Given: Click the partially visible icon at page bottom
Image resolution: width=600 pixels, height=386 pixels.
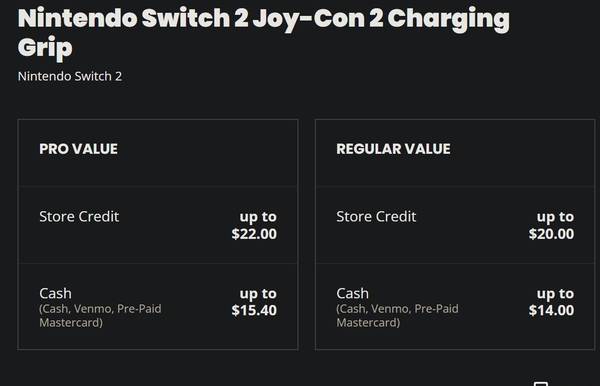Looking at the screenshot, I should coord(541,383).
